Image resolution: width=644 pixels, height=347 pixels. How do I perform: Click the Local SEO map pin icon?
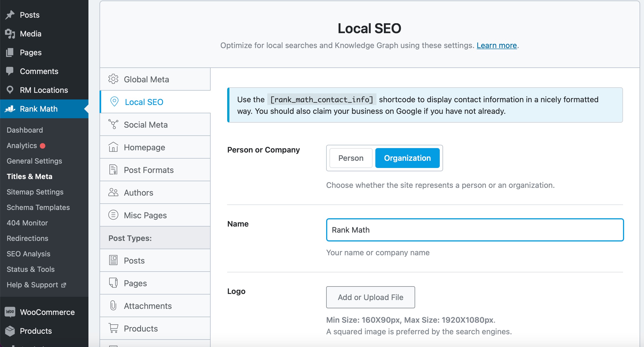click(x=114, y=102)
